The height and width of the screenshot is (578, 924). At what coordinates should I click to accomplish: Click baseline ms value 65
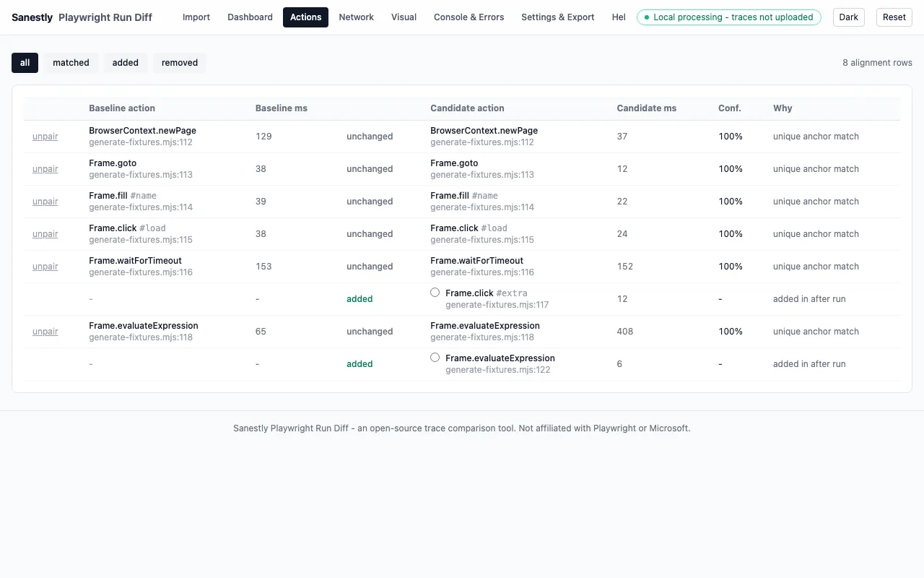pos(261,332)
